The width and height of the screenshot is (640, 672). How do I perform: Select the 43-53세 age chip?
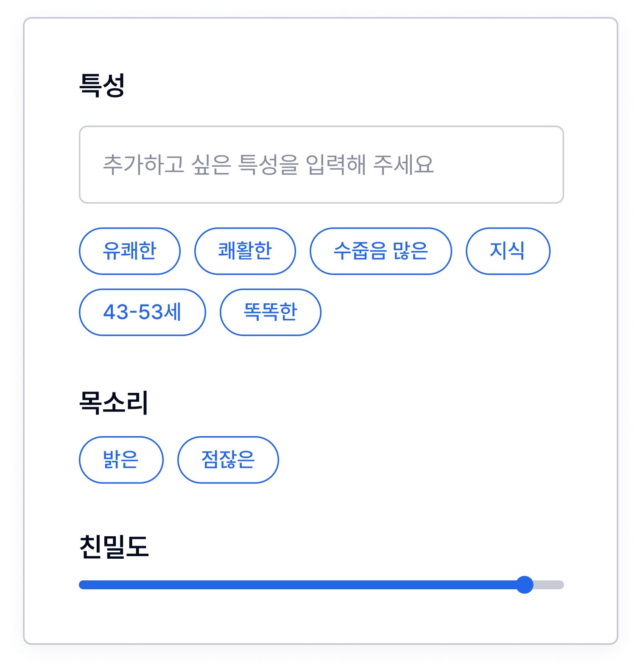(x=143, y=312)
